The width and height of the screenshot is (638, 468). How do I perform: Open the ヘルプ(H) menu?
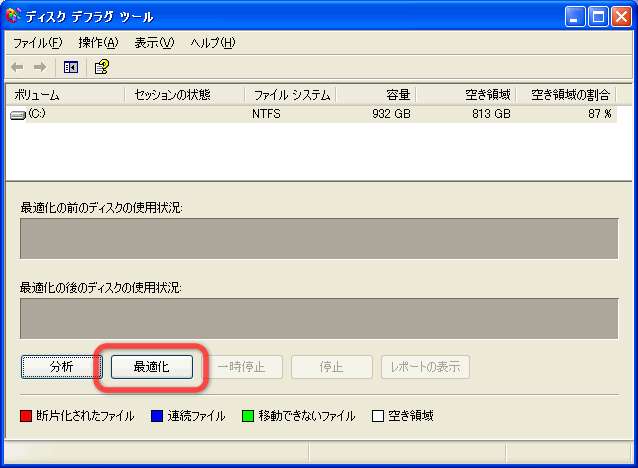click(213, 43)
